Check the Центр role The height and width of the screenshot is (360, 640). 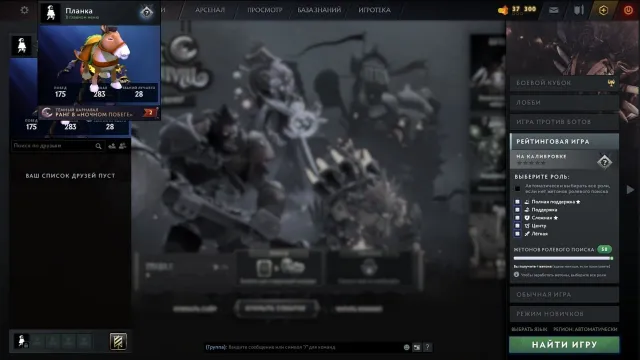(518, 225)
